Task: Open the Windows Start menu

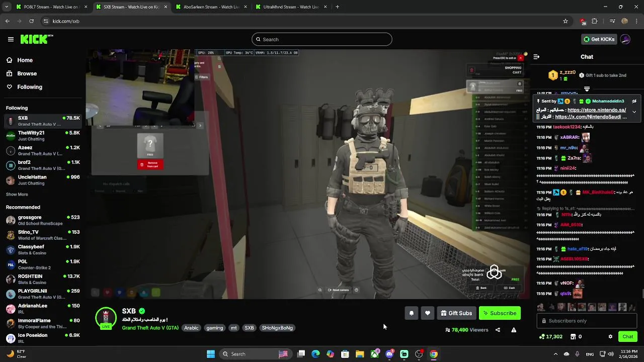Action: click(x=211, y=354)
